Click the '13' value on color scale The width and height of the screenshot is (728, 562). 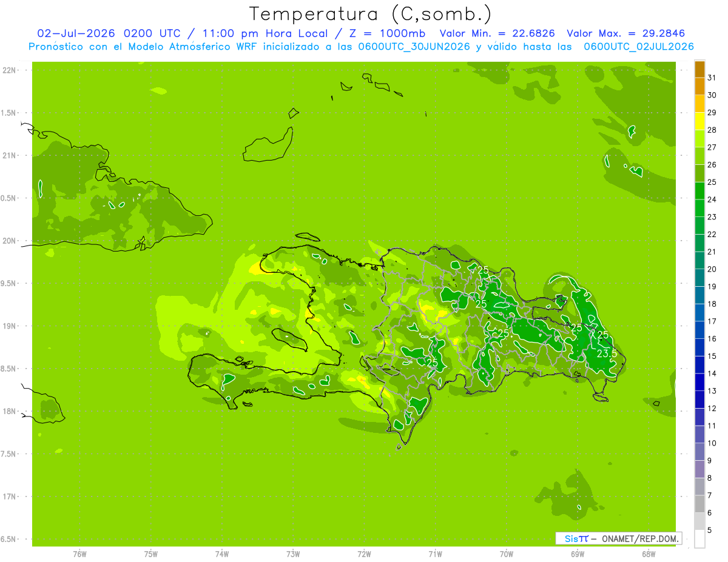(x=712, y=391)
